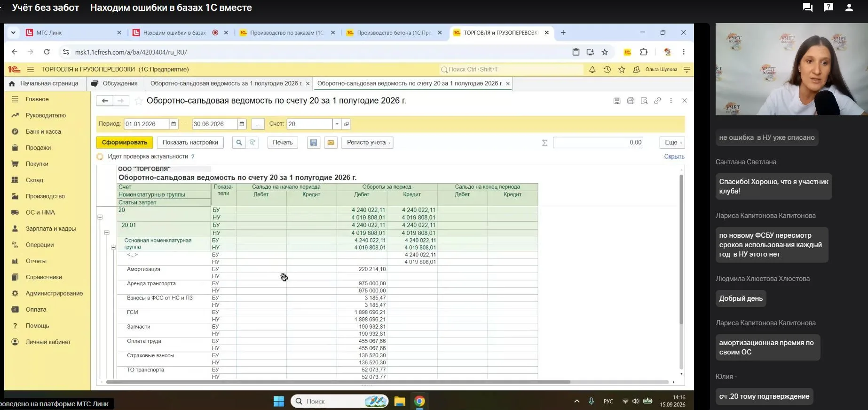868x410 pixels.
Task: Click the report's vertical scrollbar
Action: (681, 249)
